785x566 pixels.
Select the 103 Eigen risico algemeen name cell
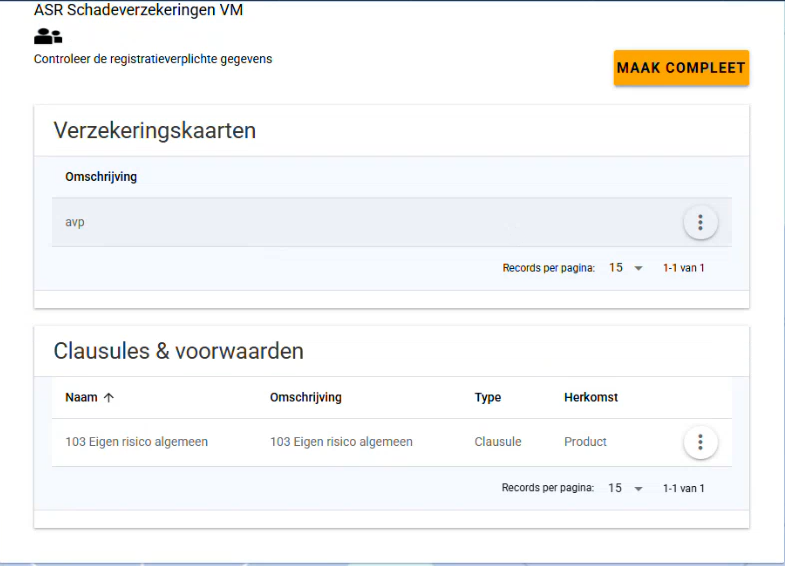tap(136, 442)
